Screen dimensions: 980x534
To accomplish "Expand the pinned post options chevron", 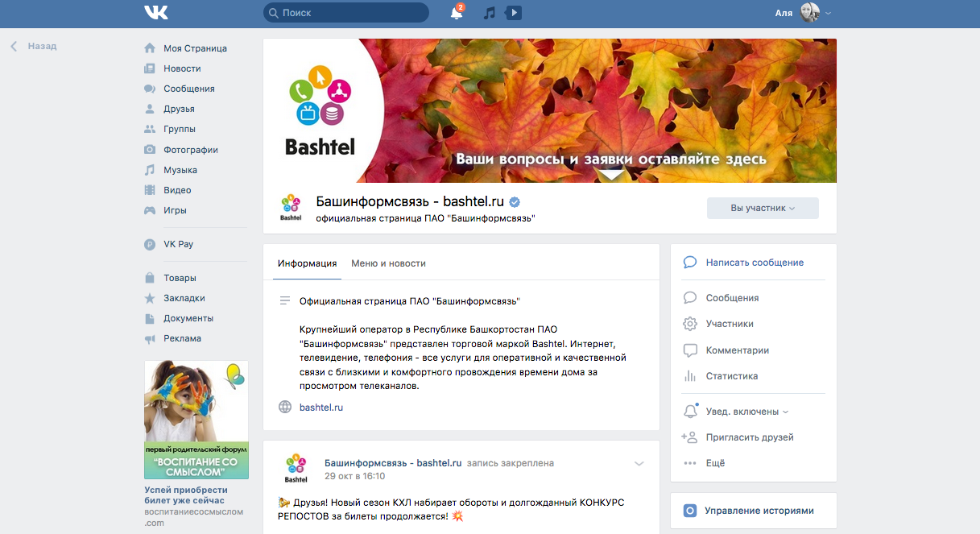I will [639, 463].
